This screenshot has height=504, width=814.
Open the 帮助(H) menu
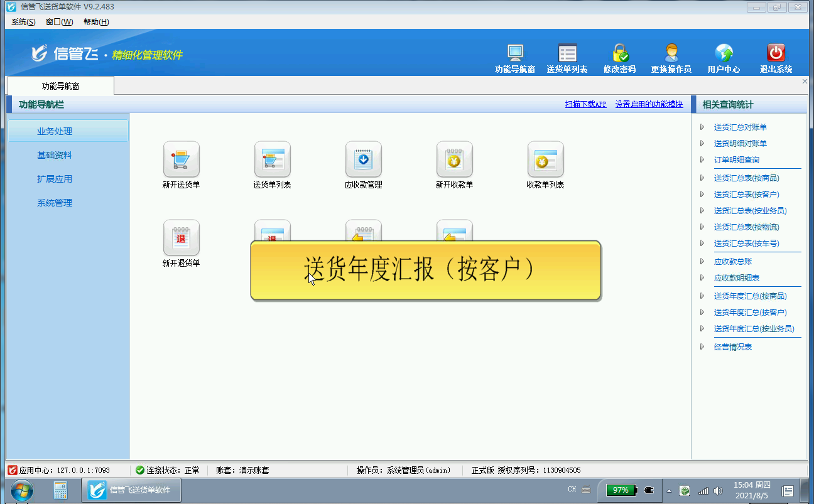[x=95, y=22]
